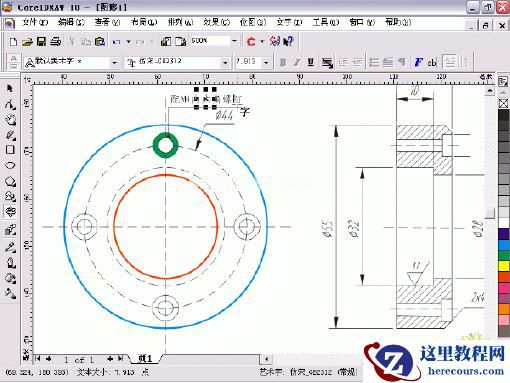
Task: Expand the zoom level dropdown
Action: click(x=234, y=41)
